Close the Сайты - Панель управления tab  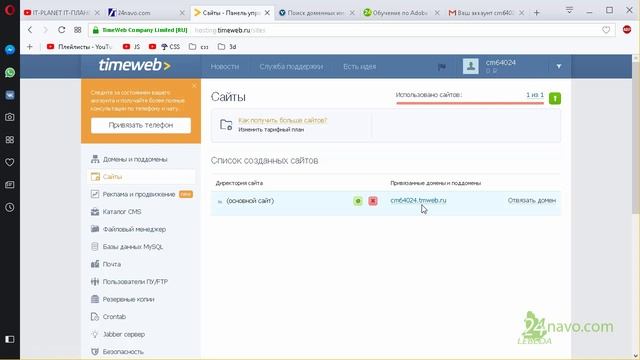[x=267, y=13]
